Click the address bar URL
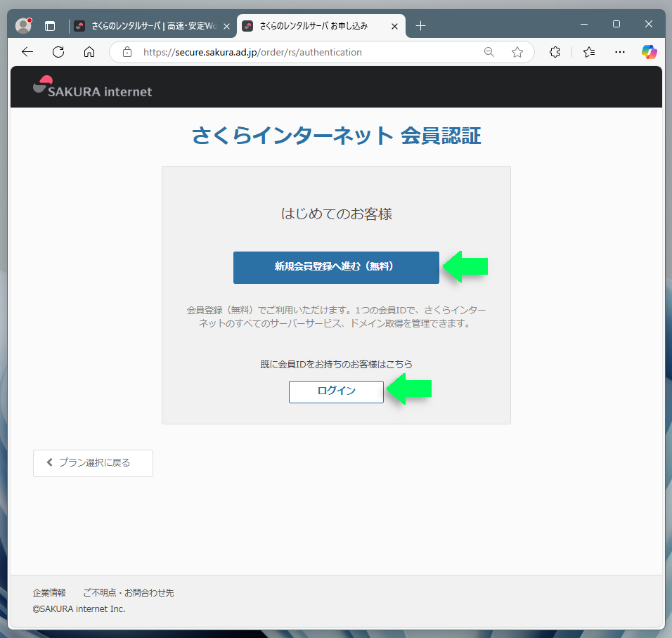Image resolution: width=672 pixels, height=638 pixels. (252, 52)
